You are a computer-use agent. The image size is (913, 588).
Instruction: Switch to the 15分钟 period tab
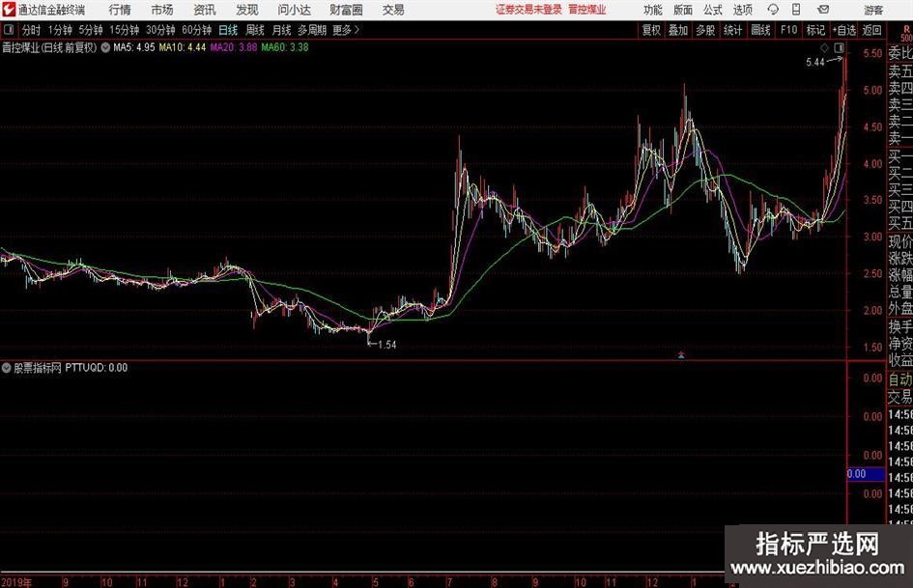tap(124, 30)
